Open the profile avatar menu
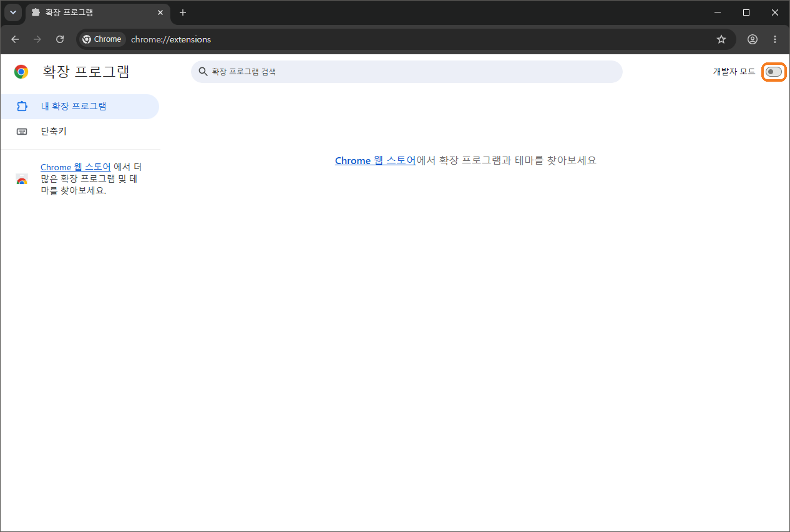 coord(753,39)
